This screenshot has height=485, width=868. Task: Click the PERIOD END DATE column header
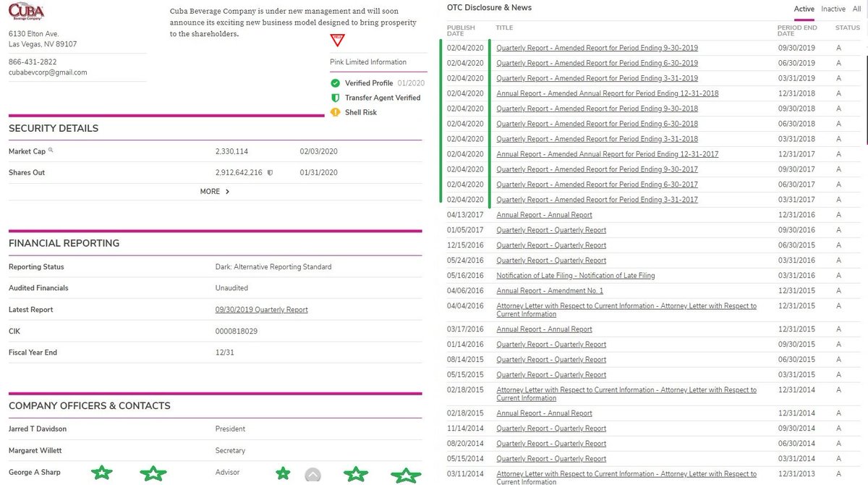pyautogui.click(x=797, y=30)
